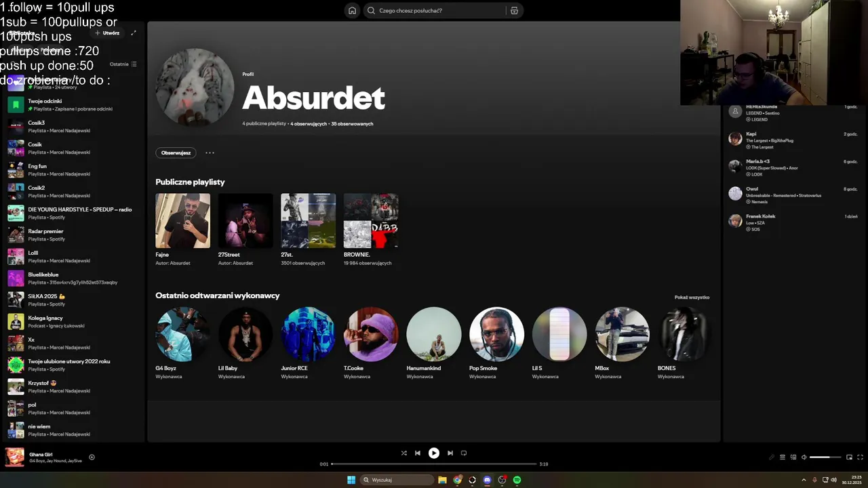Open Twoje ulubione utwory 2022 roku

click(x=73, y=365)
